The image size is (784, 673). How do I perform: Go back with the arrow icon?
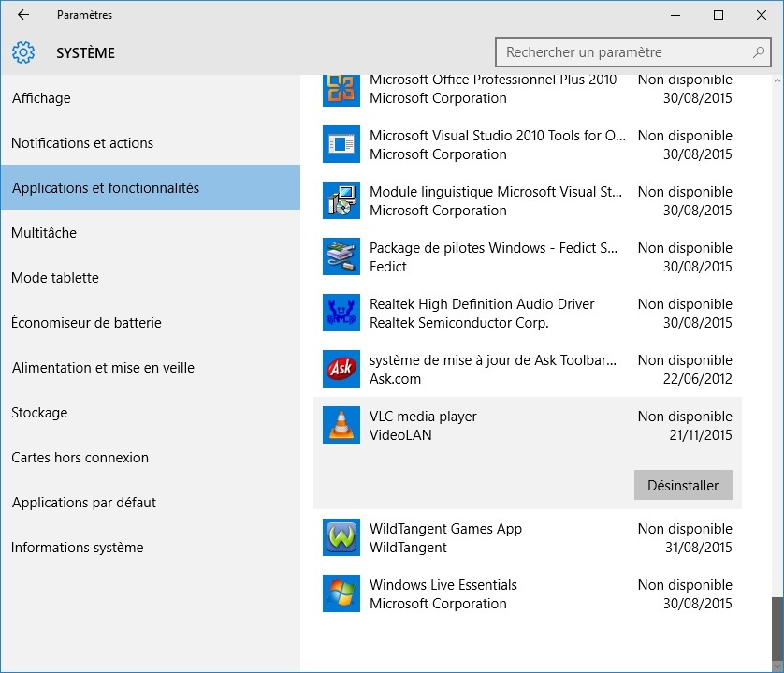coord(23,15)
